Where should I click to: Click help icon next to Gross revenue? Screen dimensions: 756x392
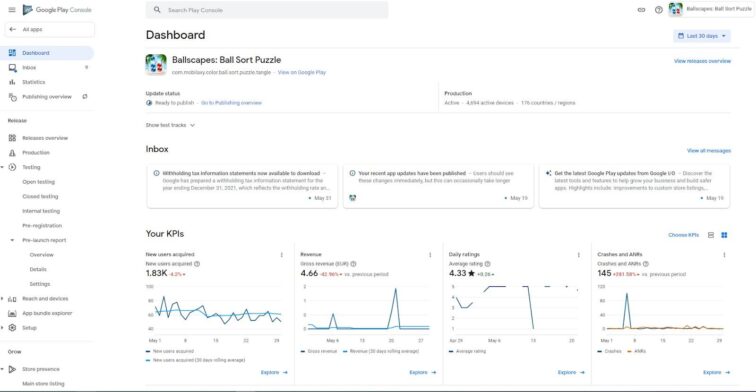tap(353, 264)
